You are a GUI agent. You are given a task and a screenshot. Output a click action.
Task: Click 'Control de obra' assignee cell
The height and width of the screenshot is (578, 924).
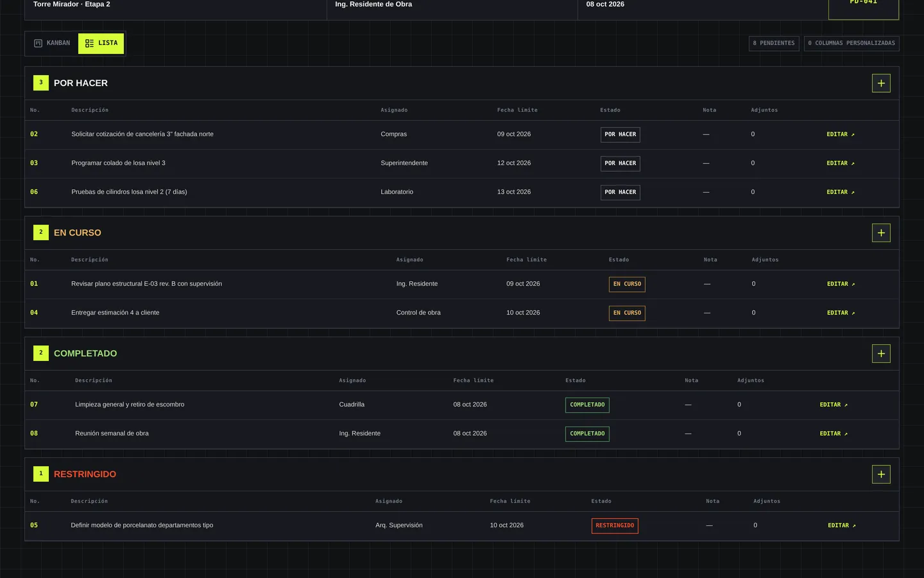[x=418, y=313]
